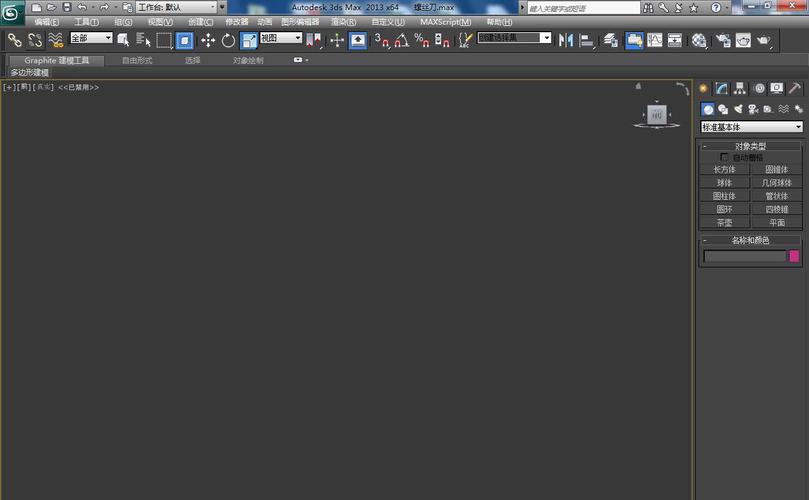Activate the Select and Scale tool

(249, 40)
